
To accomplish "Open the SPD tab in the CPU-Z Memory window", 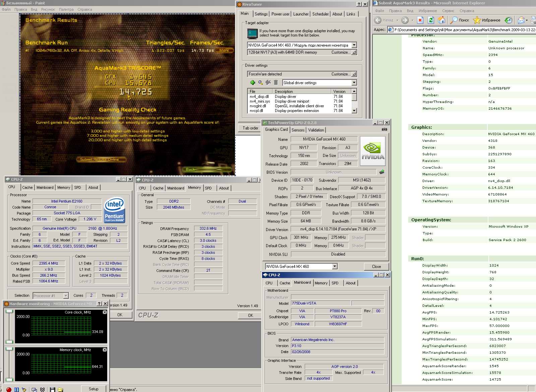I will [208, 188].
